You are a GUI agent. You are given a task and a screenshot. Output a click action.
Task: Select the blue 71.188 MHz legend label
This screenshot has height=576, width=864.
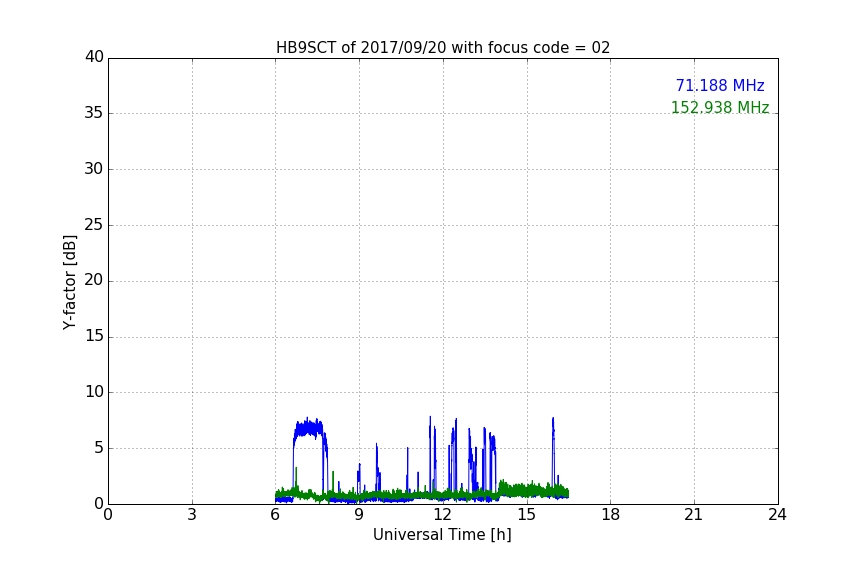(x=720, y=85)
